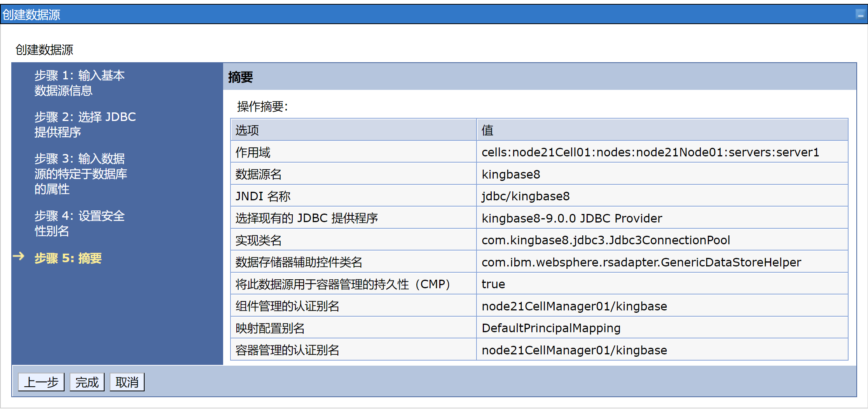Select the 作用域 value cell with node21Cell01
The image size is (868, 410).
coord(650,152)
